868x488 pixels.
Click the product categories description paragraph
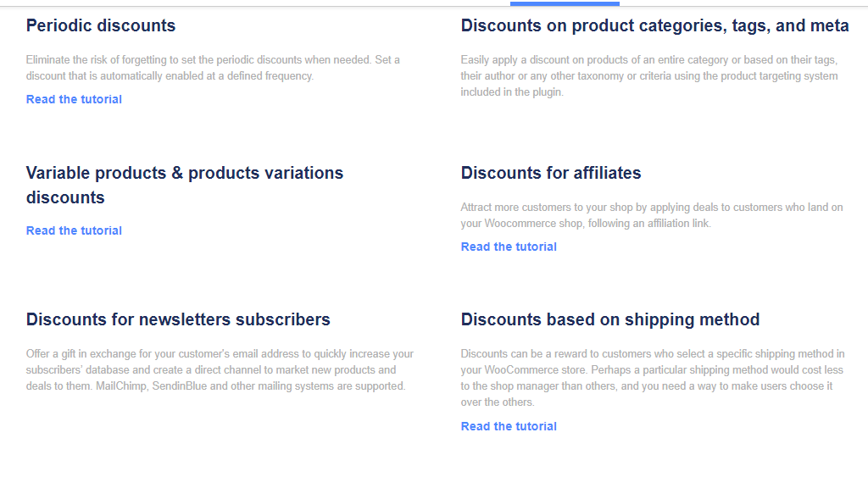(x=649, y=75)
